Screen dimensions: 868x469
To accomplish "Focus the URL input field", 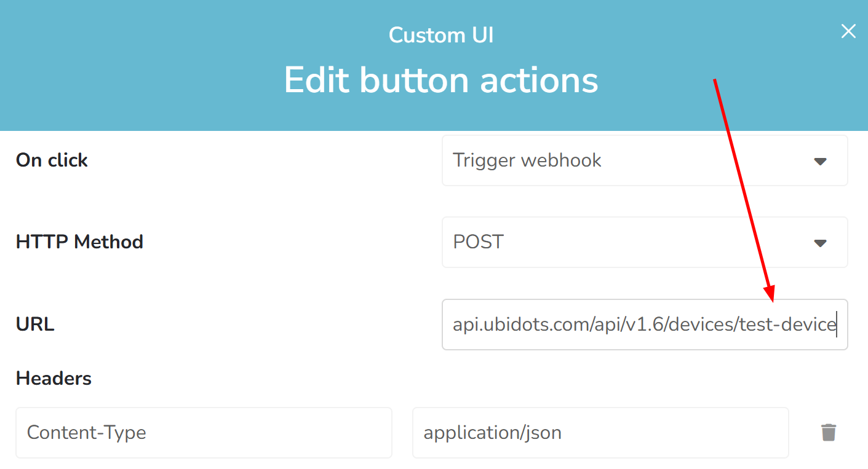I will (x=644, y=325).
